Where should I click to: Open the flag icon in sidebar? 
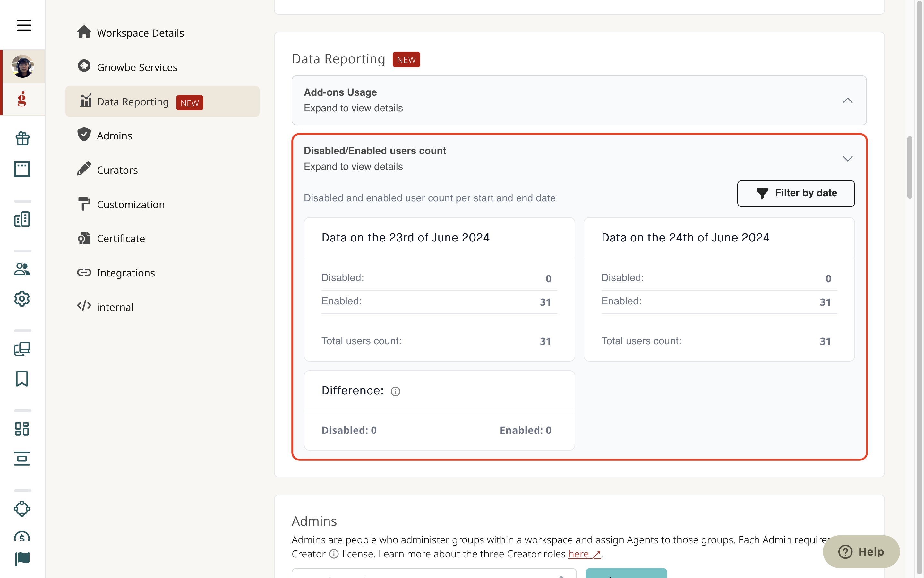tap(22, 559)
